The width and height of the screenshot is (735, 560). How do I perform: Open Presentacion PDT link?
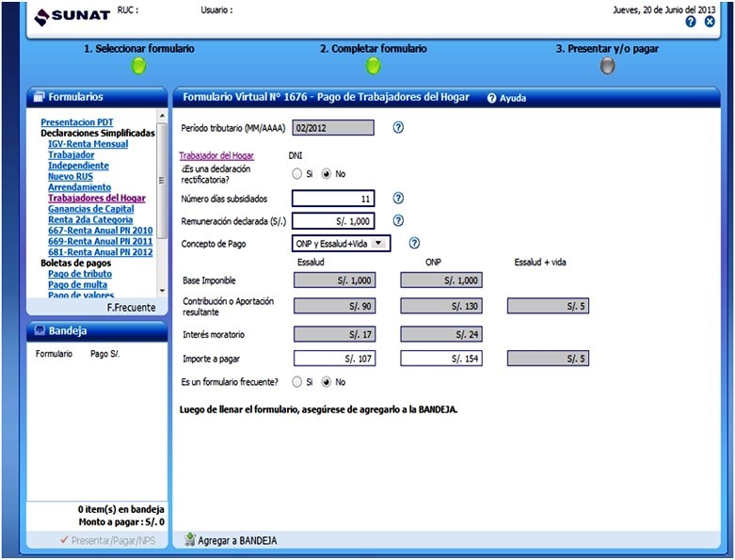pos(77,122)
